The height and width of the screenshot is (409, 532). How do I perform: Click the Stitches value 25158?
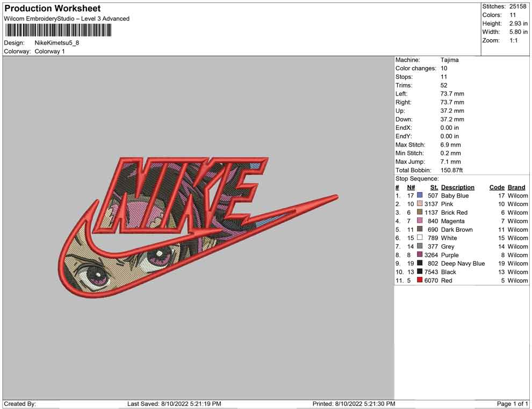click(x=517, y=6)
